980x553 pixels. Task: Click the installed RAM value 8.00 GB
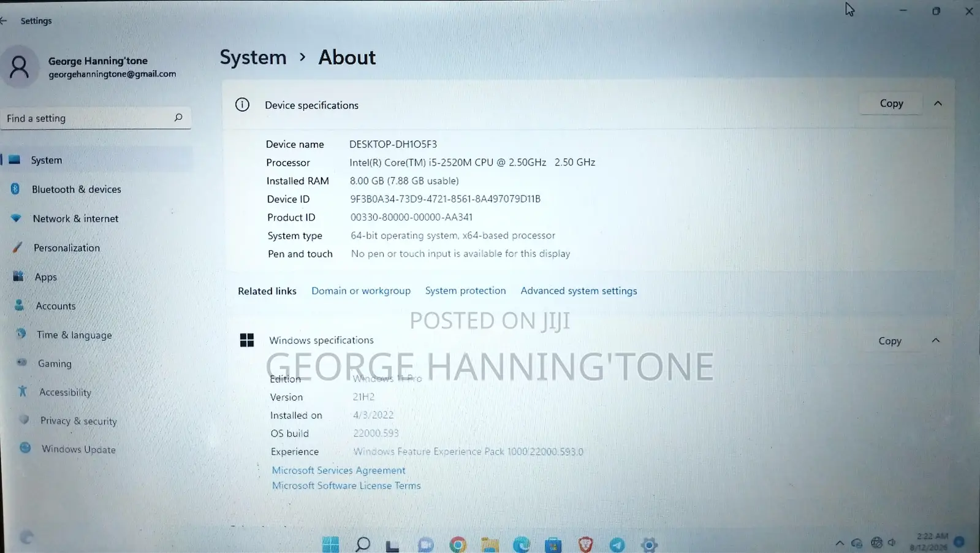[404, 181]
